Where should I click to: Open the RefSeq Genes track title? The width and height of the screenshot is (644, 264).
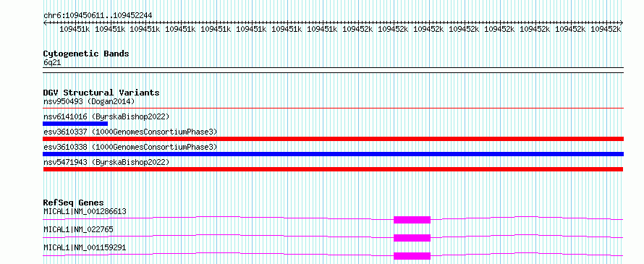tap(74, 203)
